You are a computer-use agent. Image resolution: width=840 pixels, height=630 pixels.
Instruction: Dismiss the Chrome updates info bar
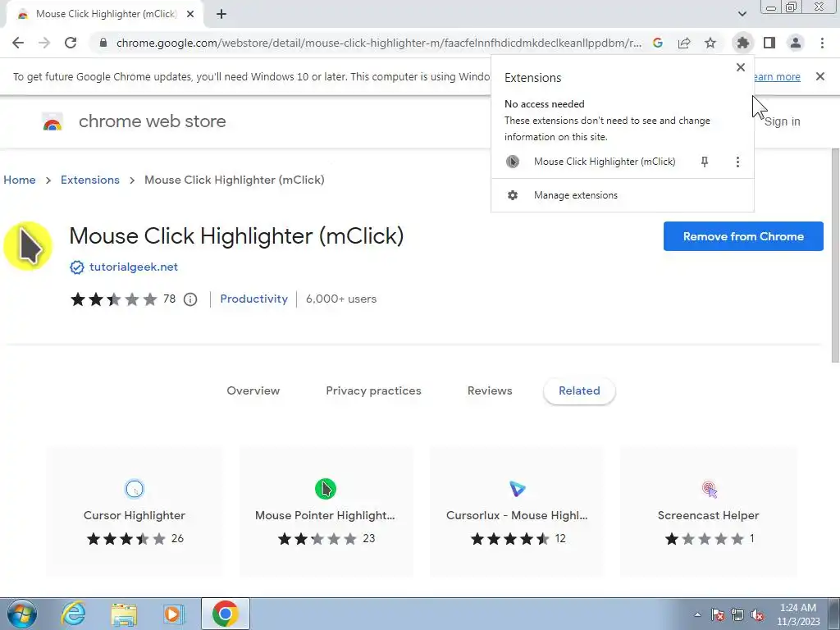[820, 76]
